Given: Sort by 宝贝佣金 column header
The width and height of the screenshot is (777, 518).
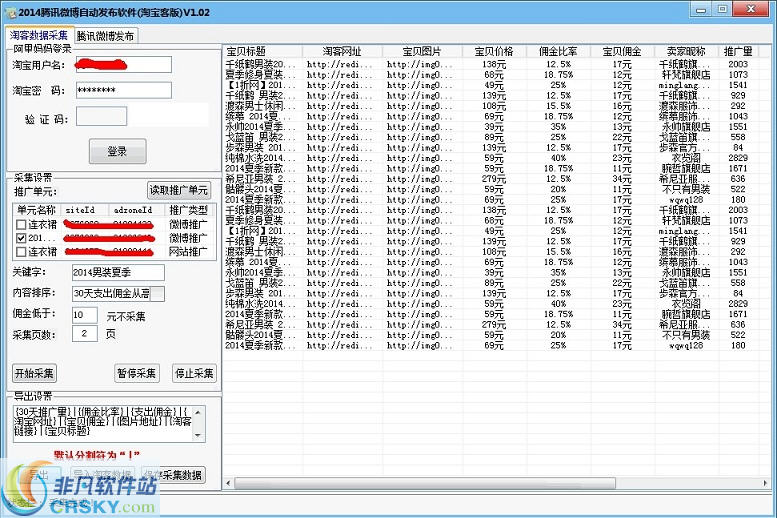Looking at the screenshot, I should [622, 51].
